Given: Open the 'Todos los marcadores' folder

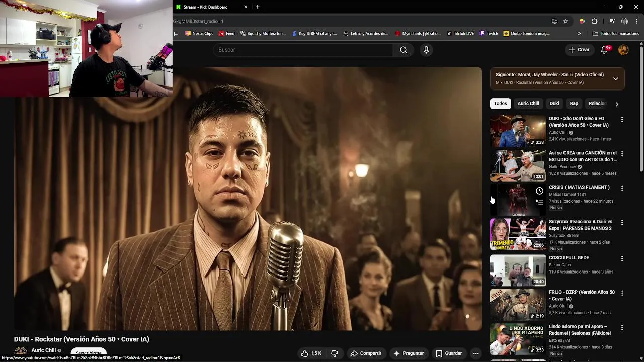Looking at the screenshot, I should 616,34.
